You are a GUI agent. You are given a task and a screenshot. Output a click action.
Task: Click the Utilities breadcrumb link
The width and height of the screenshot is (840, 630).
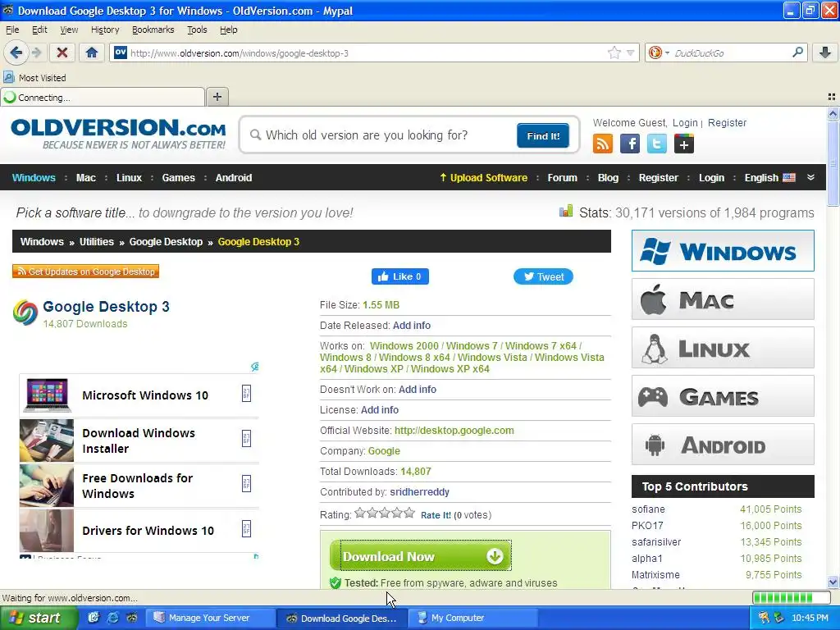97,242
